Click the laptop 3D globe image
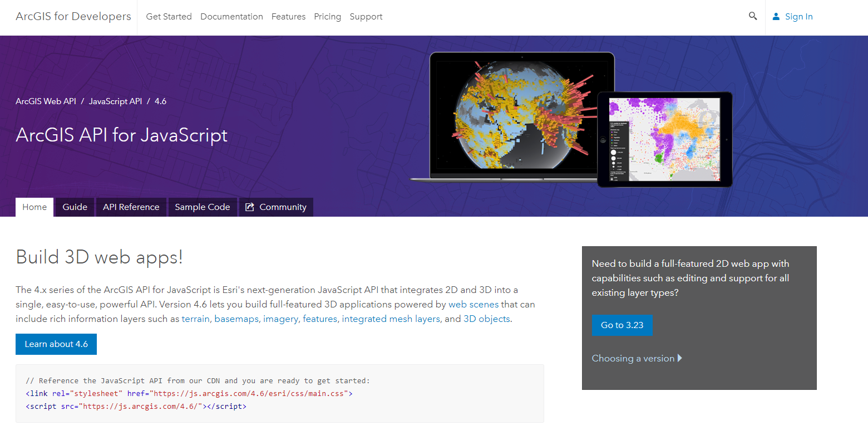The height and width of the screenshot is (430, 868). coord(512,116)
